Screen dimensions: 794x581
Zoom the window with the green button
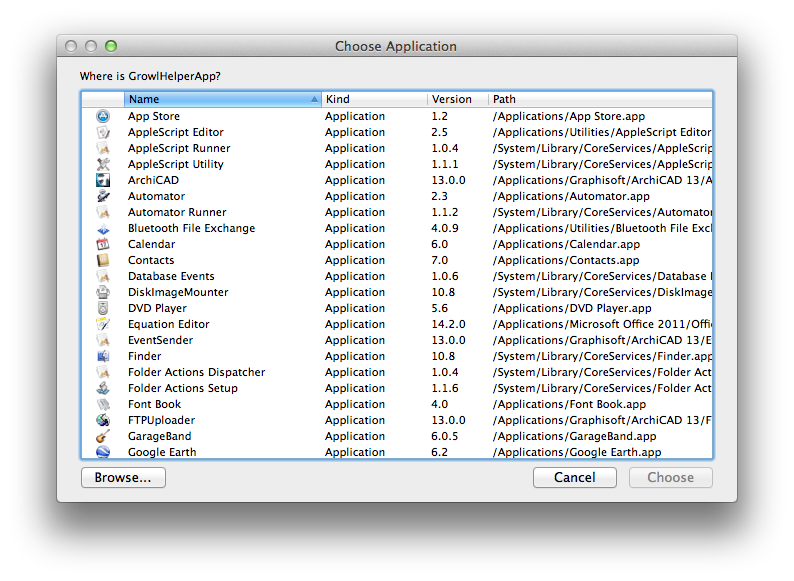tap(111, 46)
